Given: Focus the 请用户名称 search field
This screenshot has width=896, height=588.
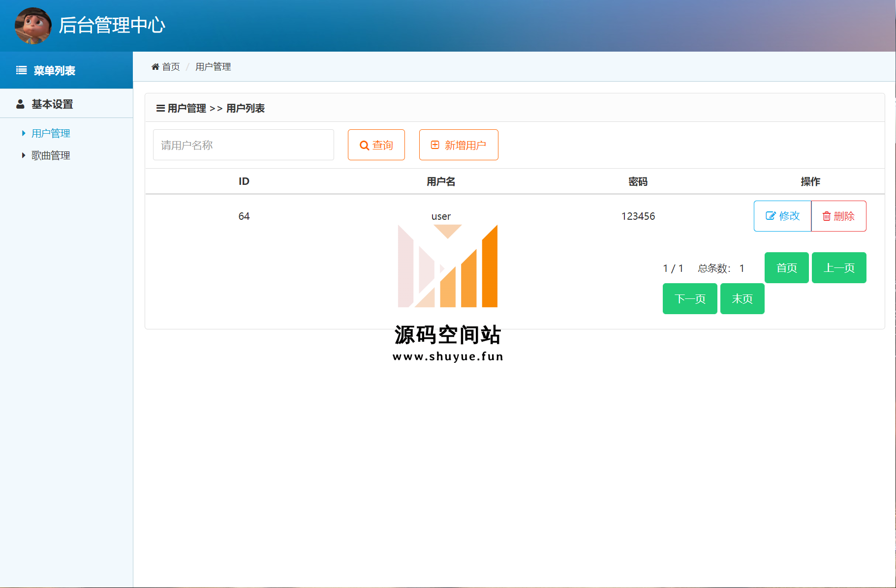Looking at the screenshot, I should point(244,145).
